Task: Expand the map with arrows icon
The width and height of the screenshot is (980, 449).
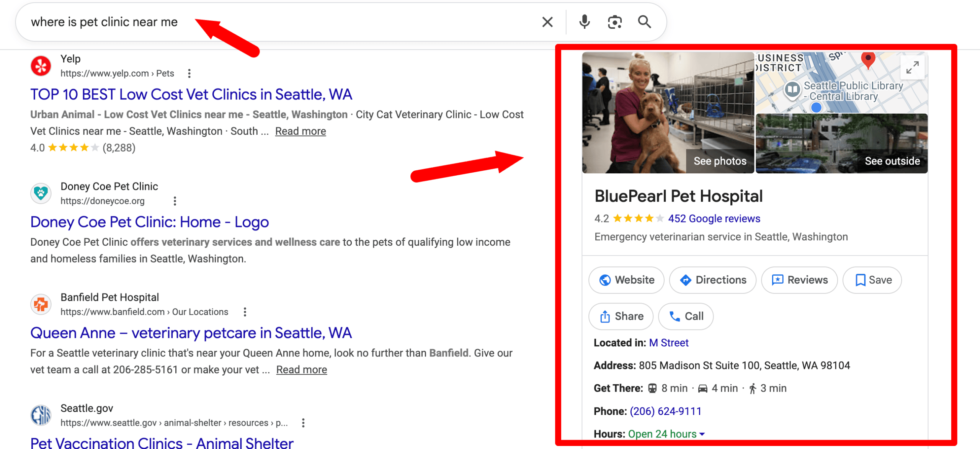Action: [x=912, y=67]
